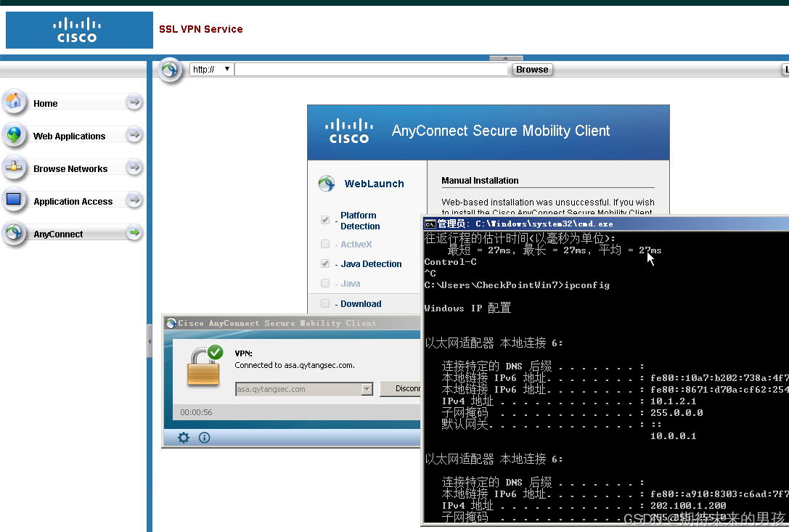Click the arrow next to Browse Networks
Viewport: 789px width, 532px height.
(134, 167)
